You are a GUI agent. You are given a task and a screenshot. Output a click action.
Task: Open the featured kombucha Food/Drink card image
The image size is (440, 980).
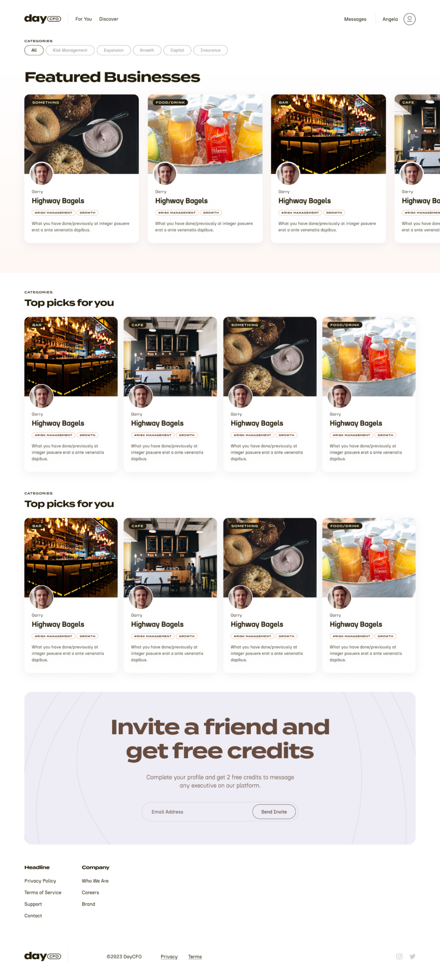tap(205, 134)
